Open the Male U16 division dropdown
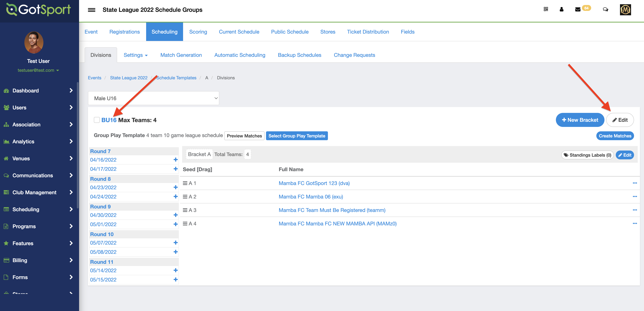This screenshot has height=311, width=644. [x=154, y=98]
